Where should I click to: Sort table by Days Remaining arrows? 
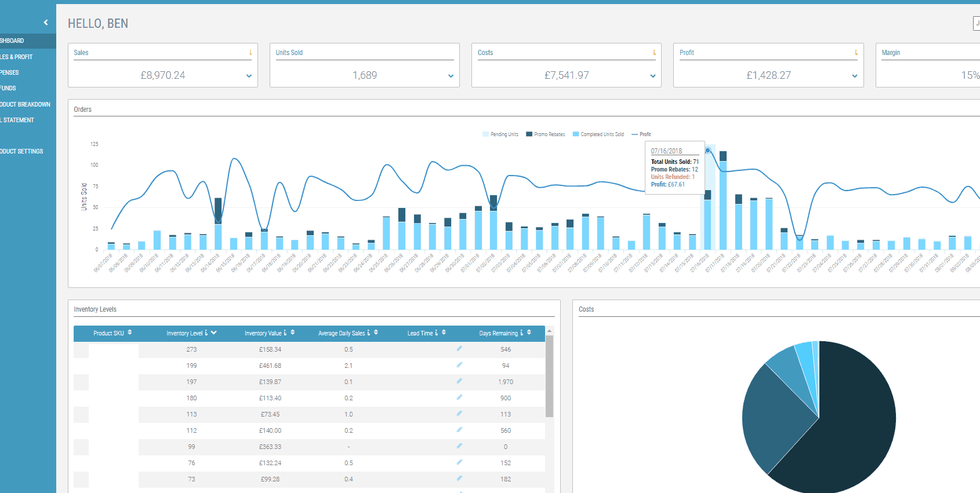click(529, 333)
